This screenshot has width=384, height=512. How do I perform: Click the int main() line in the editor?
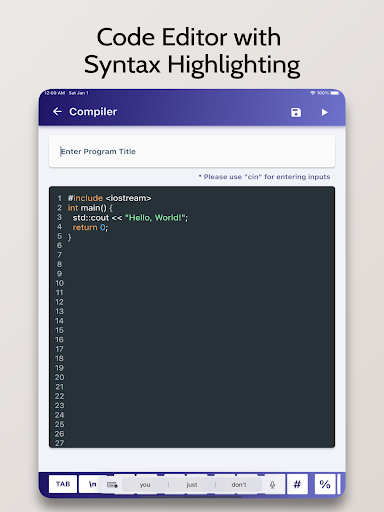tap(90, 208)
